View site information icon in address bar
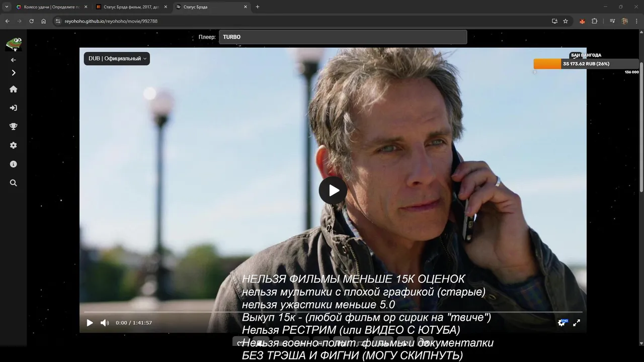 tap(58, 21)
